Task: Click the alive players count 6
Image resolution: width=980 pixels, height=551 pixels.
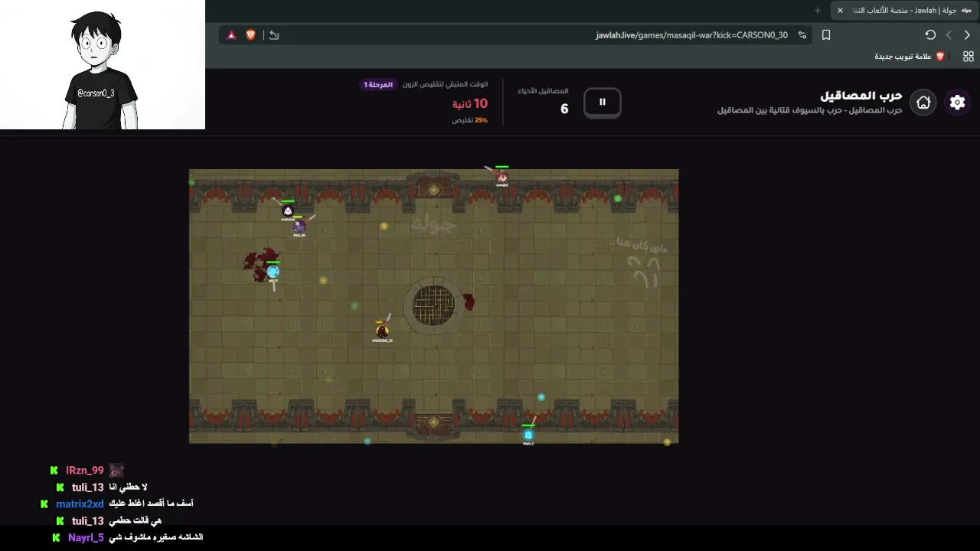Action: pyautogui.click(x=564, y=109)
